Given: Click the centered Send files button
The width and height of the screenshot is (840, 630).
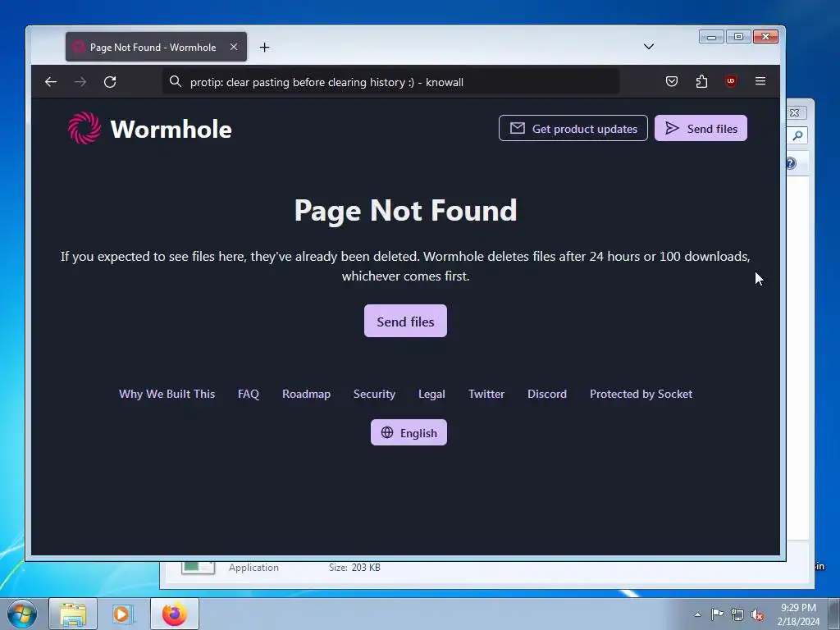Looking at the screenshot, I should 405,322.
